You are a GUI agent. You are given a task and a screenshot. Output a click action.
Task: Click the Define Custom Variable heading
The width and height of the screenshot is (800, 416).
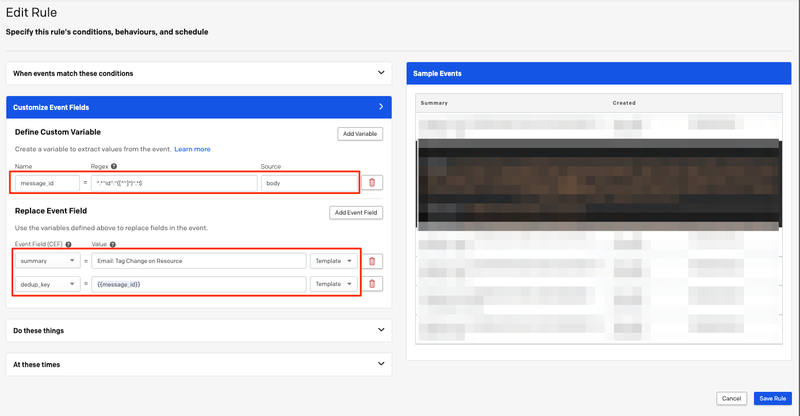tap(58, 132)
